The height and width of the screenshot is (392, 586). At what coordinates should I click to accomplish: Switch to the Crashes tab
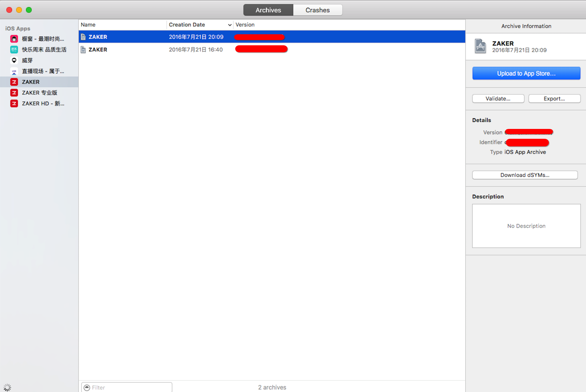coord(317,10)
